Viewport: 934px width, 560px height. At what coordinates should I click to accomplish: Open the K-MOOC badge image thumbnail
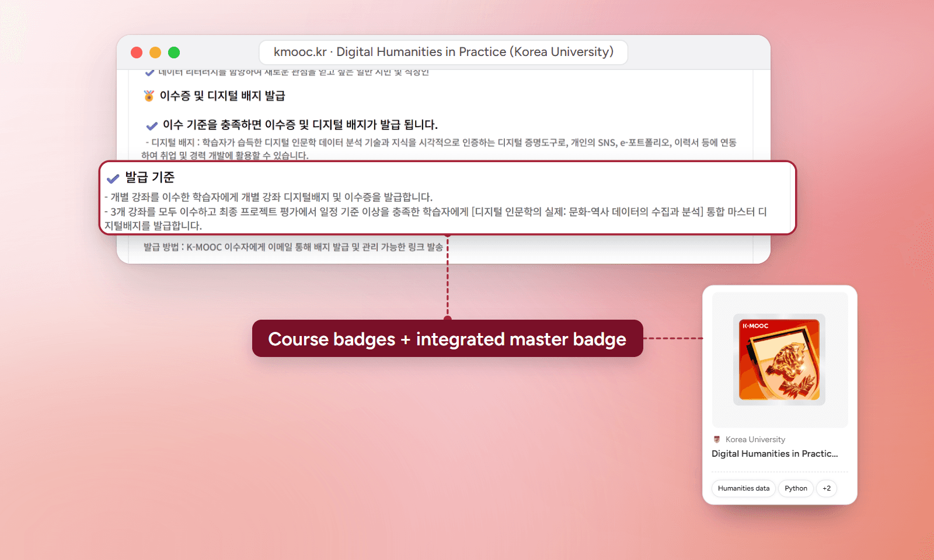(779, 359)
